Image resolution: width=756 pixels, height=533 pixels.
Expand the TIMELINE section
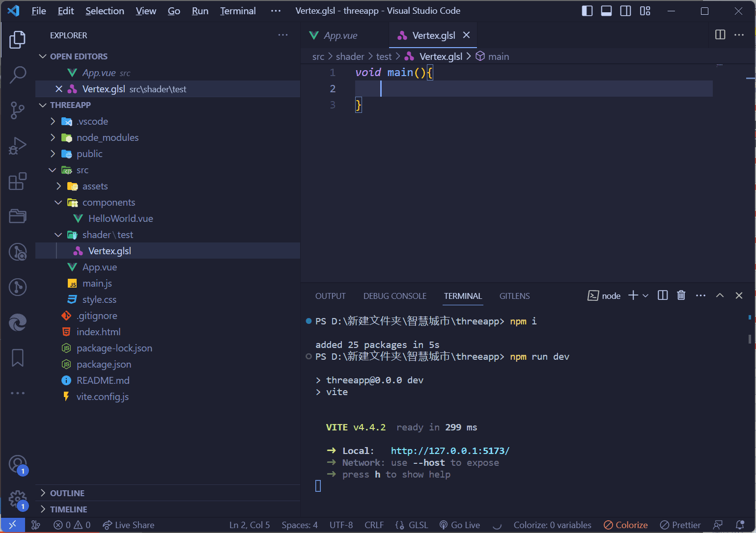click(43, 509)
